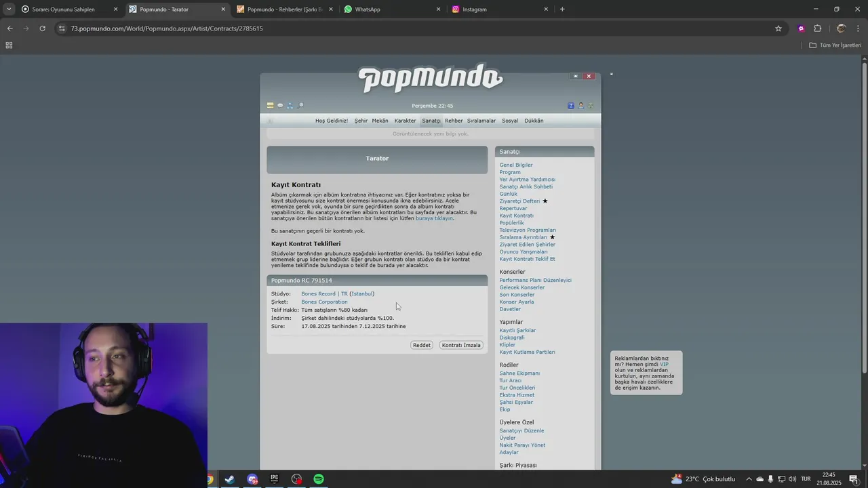This screenshot has height=488, width=868.
Task: Reload the page with the refresh icon
Action: click(x=42, y=28)
